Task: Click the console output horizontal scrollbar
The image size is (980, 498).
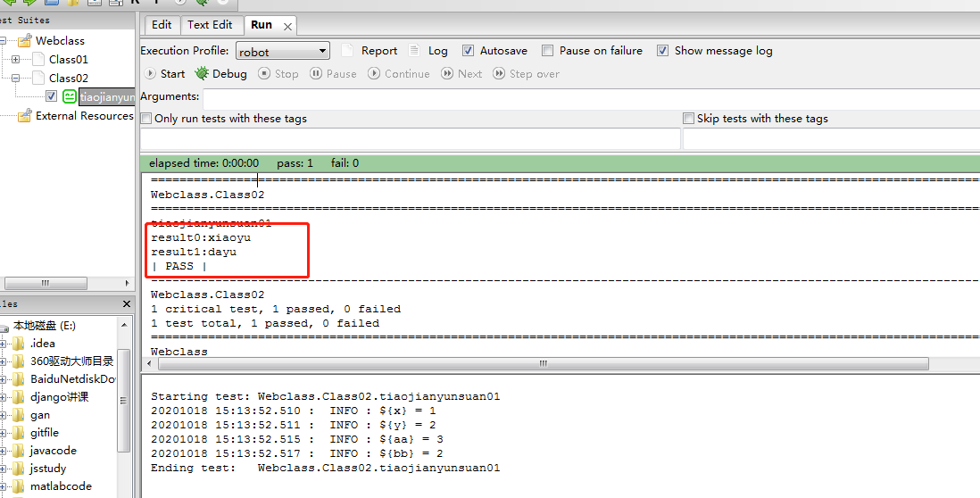Action: coord(543,363)
